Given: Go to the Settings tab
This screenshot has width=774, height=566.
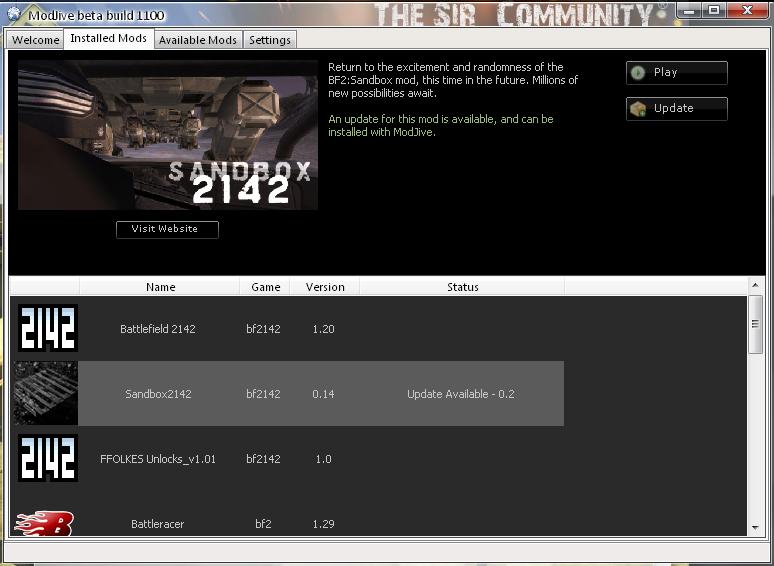Looking at the screenshot, I should [270, 40].
